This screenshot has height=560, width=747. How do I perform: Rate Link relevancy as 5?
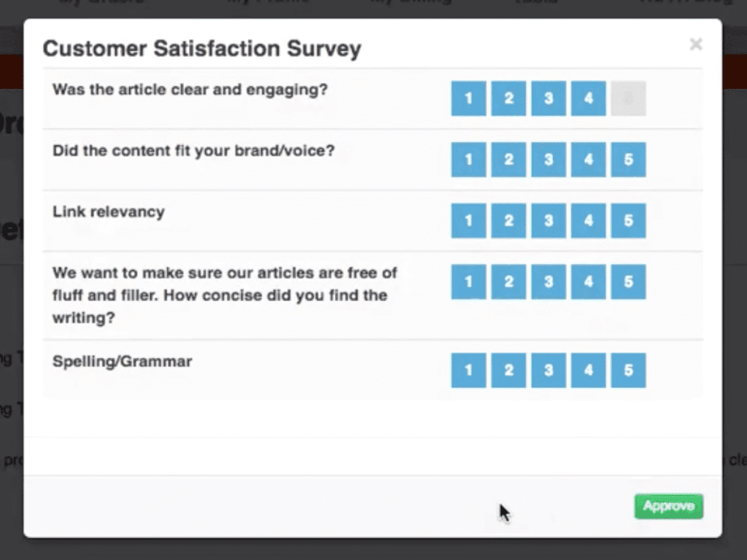[x=628, y=220]
